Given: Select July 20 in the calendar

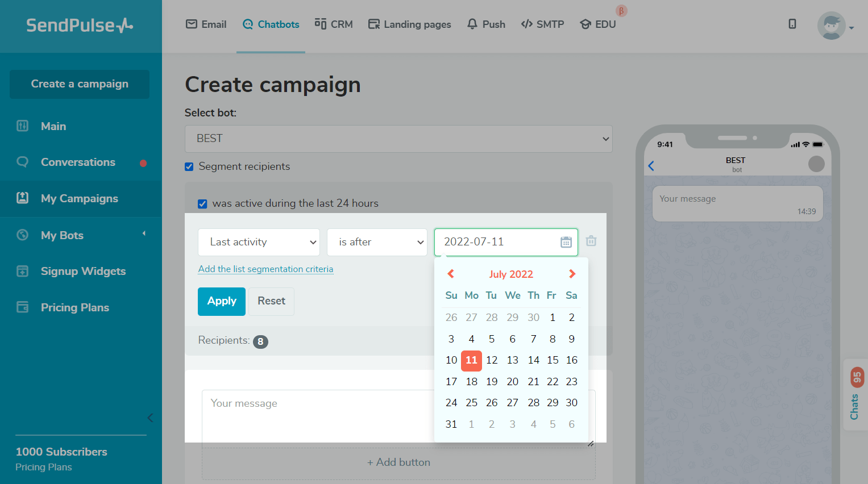Looking at the screenshot, I should coord(512,382).
